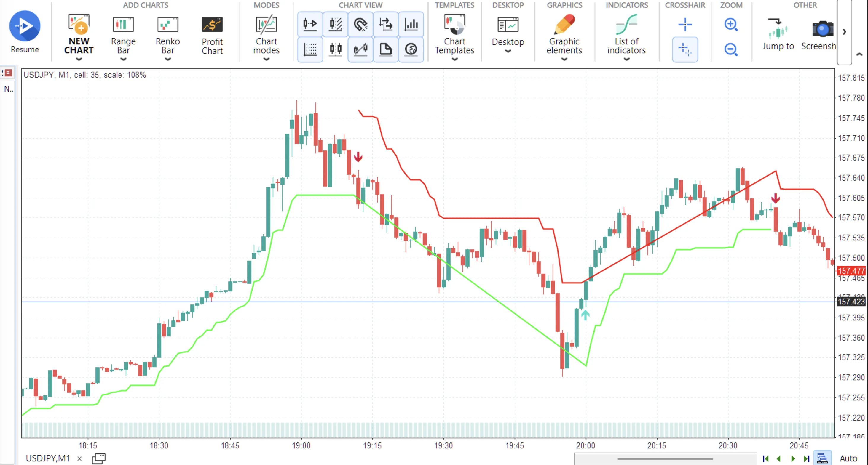Toggle the globe news icon in Chart View
Image resolution: width=868 pixels, height=465 pixels.
point(411,49)
